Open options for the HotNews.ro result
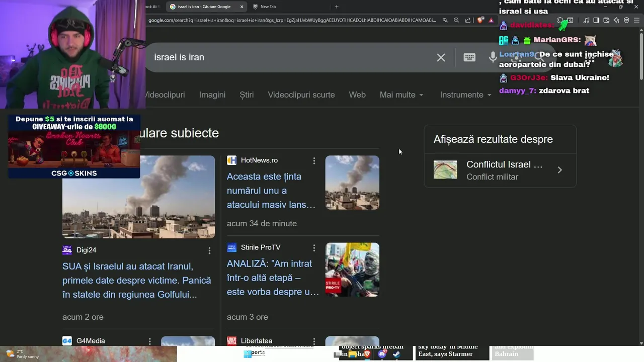Screen dimensions: 644x362 tap(314, 161)
